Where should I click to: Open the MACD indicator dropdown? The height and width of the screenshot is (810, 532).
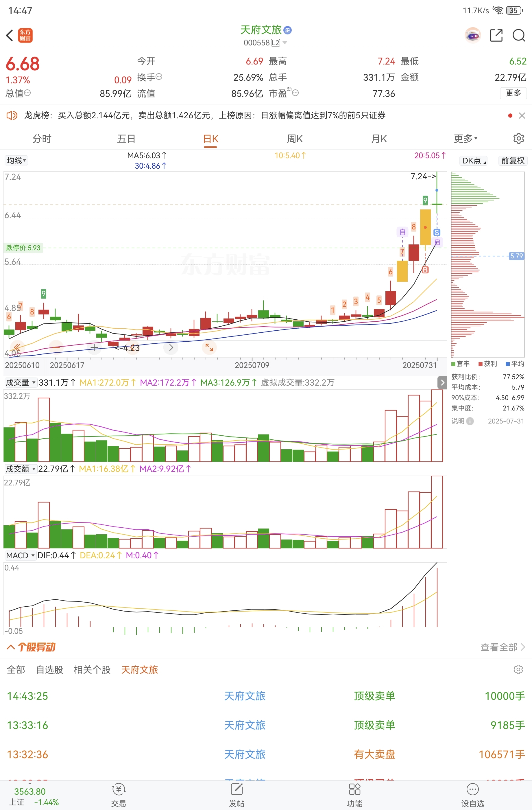tap(20, 555)
